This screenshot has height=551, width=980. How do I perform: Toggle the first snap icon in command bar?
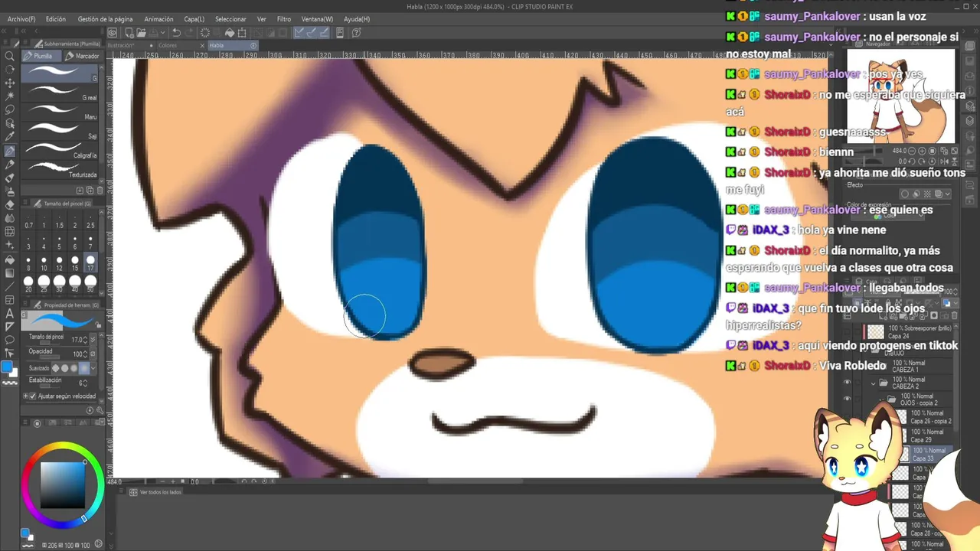click(x=299, y=33)
